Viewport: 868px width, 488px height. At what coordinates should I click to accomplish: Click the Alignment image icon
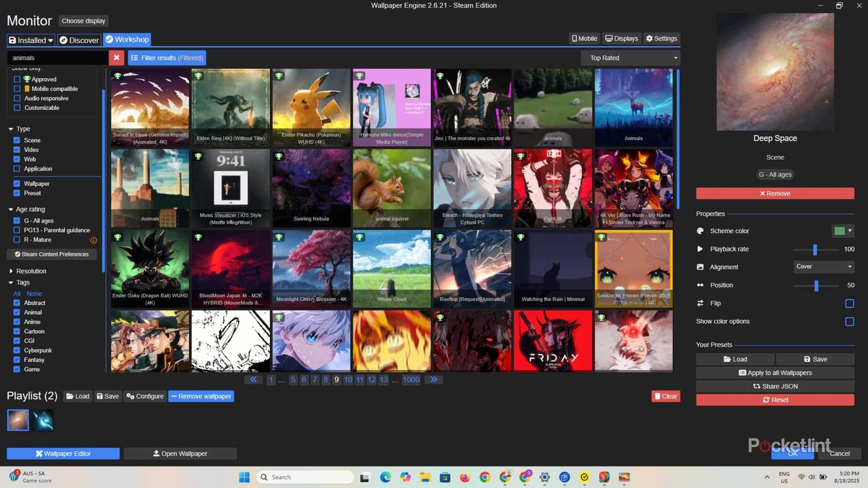(x=701, y=267)
